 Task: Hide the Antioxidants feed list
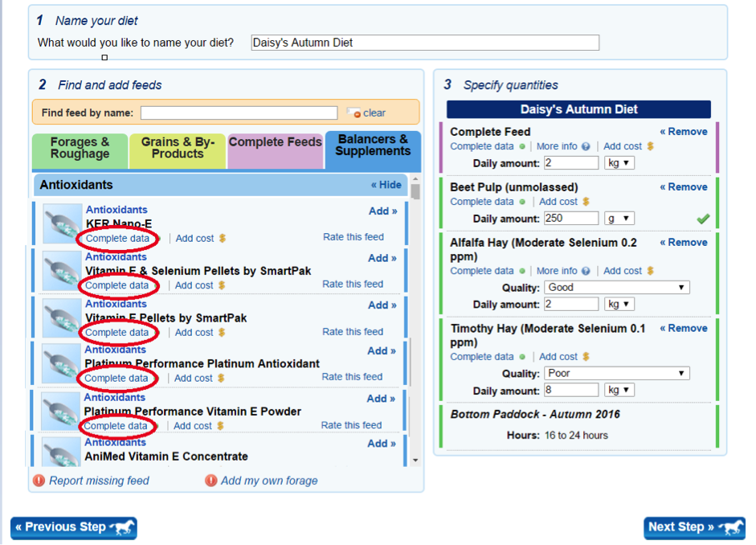coord(386,185)
